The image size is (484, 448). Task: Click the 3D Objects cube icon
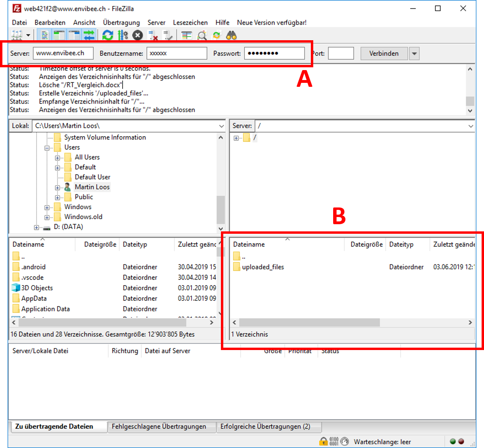(x=16, y=288)
